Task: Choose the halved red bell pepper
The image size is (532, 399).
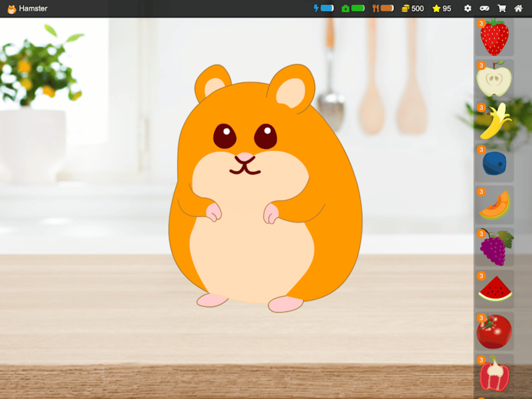Action: point(494,374)
